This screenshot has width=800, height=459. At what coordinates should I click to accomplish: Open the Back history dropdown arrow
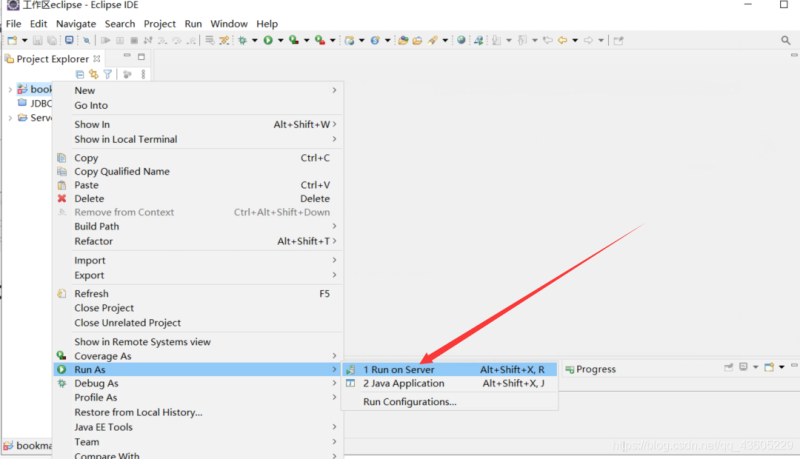[575, 40]
